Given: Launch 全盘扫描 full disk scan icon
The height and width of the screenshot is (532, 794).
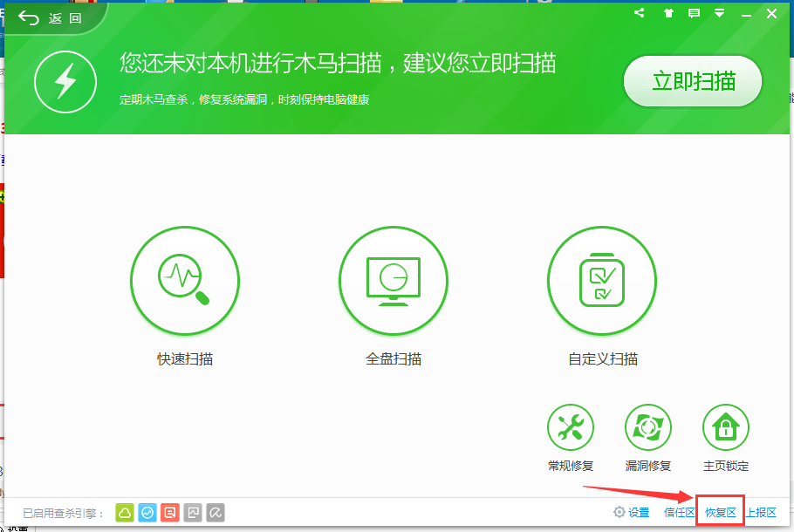Looking at the screenshot, I should point(394,281).
